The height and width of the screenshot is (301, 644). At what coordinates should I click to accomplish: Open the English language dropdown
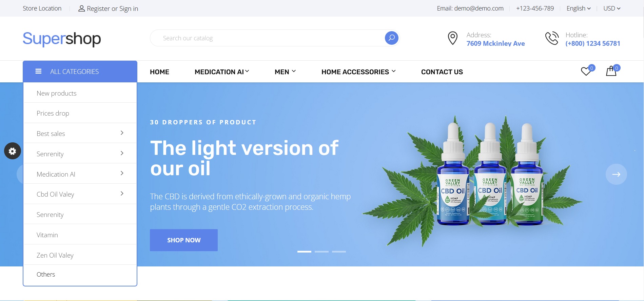point(579,8)
